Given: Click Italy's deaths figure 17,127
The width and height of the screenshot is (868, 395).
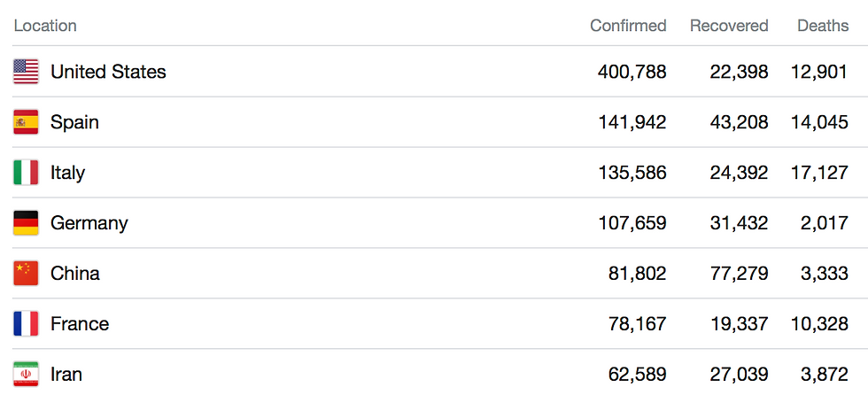Looking at the screenshot, I should tap(819, 173).
